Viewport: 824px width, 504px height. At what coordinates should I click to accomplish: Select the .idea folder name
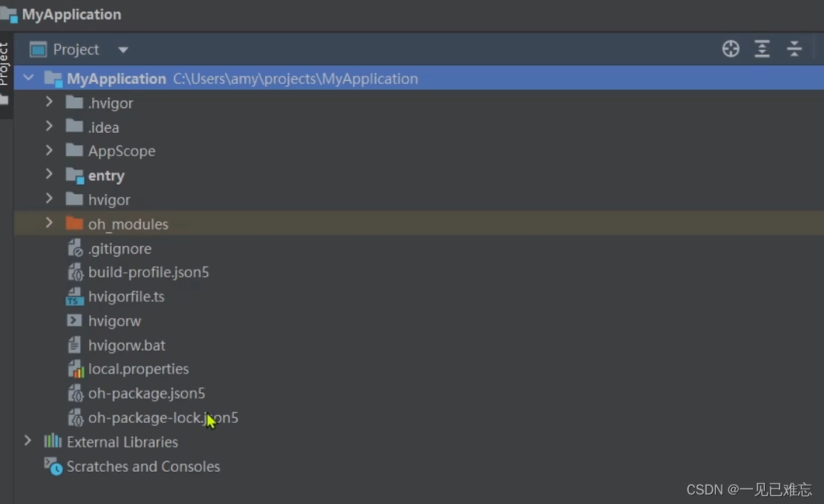tap(104, 127)
